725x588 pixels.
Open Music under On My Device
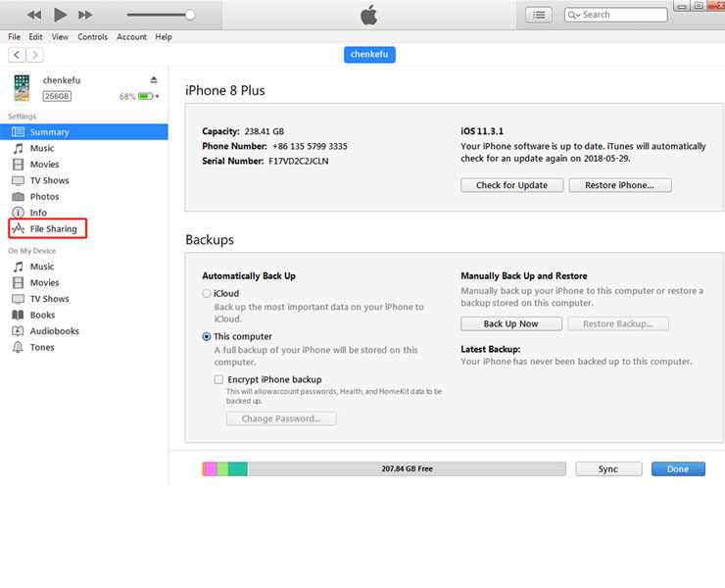point(41,267)
